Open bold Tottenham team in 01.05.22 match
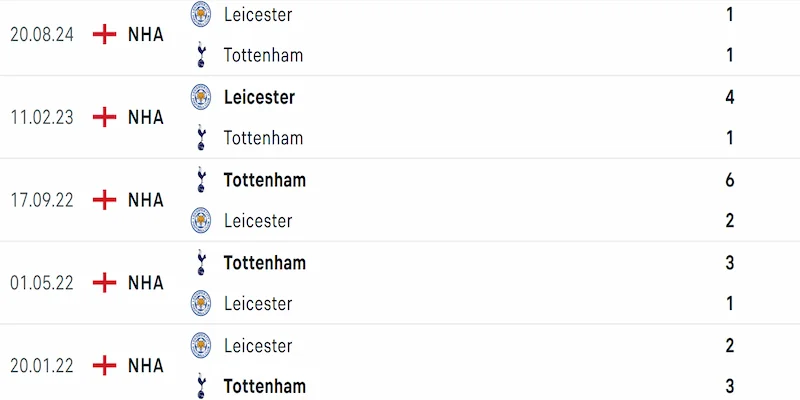Image resolution: width=800 pixels, height=400 pixels. click(264, 263)
